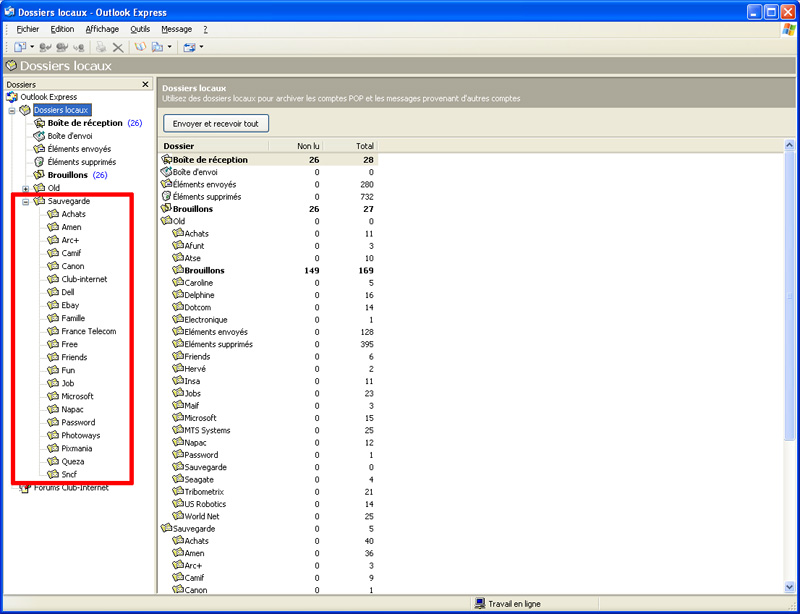The width and height of the screenshot is (800, 614).
Task: Click the US Robotics folder icon in list
Action: (x=178, y=504)
